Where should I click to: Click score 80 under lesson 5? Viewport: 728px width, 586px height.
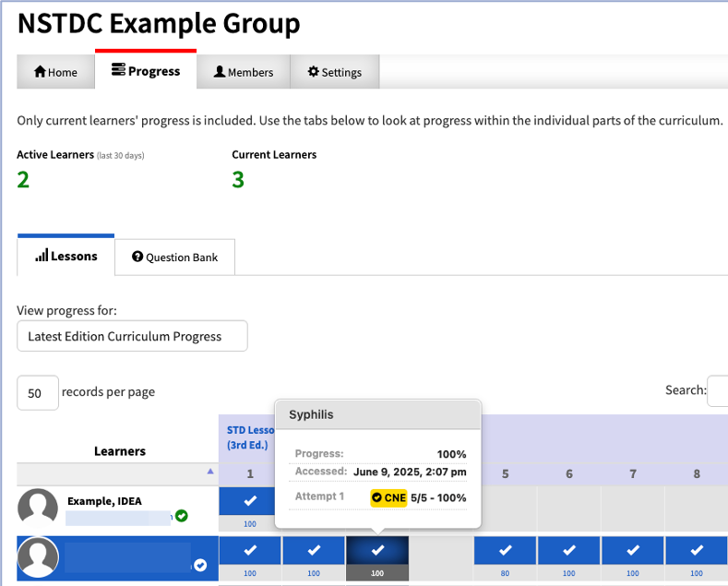click(505, 573)
